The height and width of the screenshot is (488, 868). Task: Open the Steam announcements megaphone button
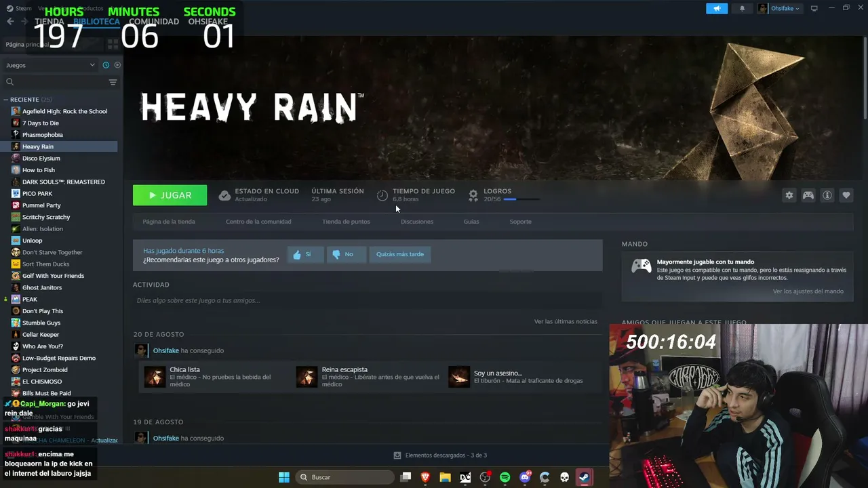pyautogui.click(x=717, y=8)
